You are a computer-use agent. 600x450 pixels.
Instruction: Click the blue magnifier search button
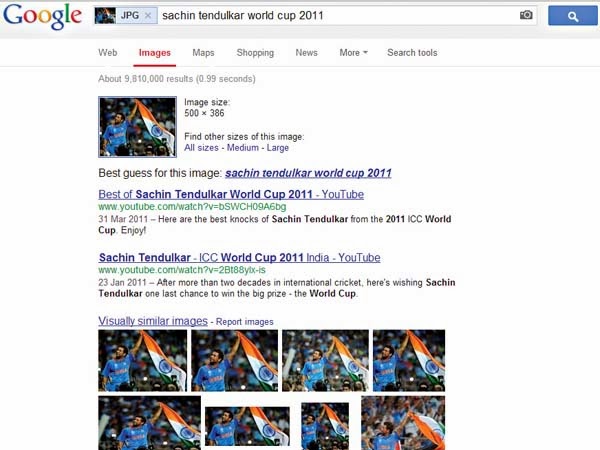572,16
